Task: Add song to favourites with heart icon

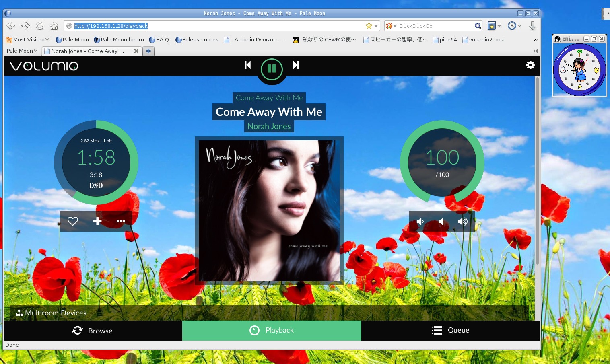Action: pyautogui.click(x=73, y=221)
